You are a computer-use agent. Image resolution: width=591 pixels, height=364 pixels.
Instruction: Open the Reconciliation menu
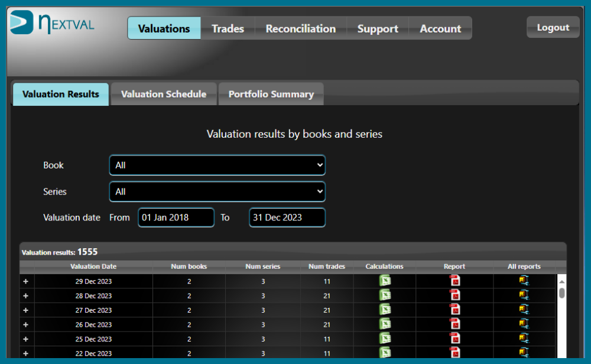coord(300,28)
